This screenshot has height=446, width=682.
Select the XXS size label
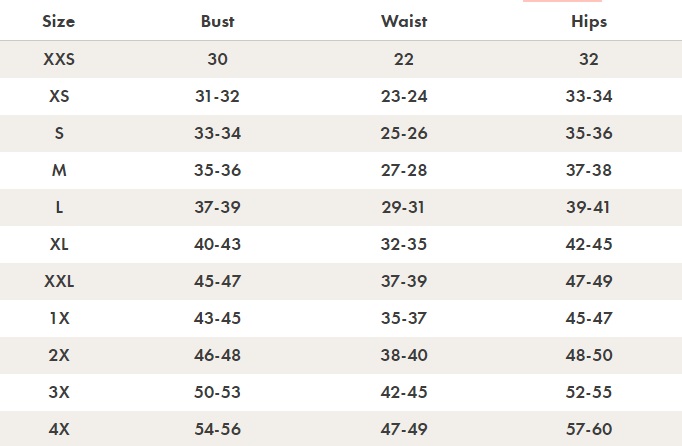click(59, 59)
